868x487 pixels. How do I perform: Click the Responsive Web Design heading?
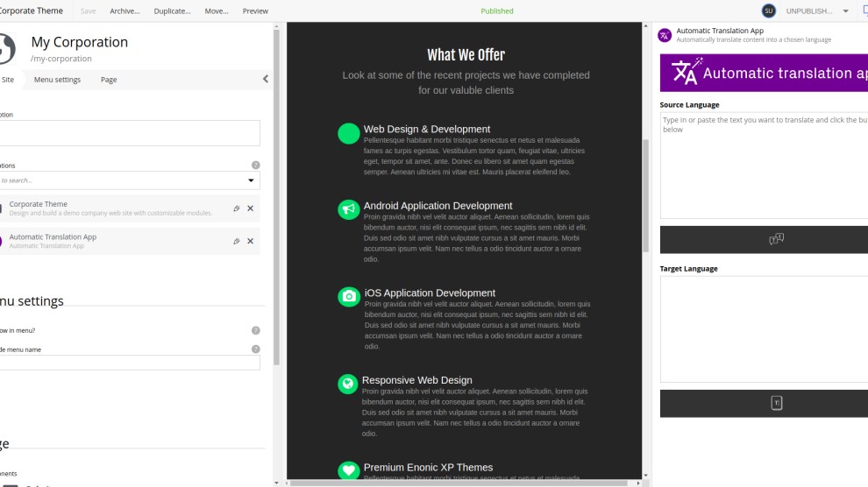tap(416, 380)
